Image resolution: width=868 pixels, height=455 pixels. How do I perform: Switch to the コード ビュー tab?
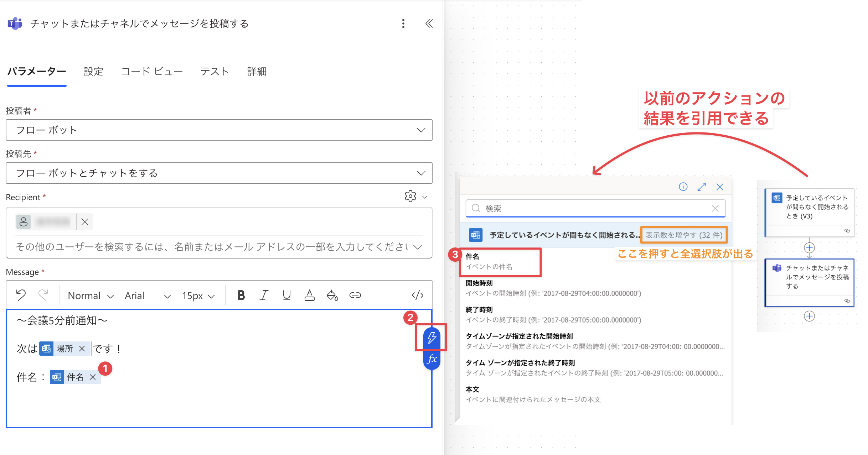click(x=152, y=72)
